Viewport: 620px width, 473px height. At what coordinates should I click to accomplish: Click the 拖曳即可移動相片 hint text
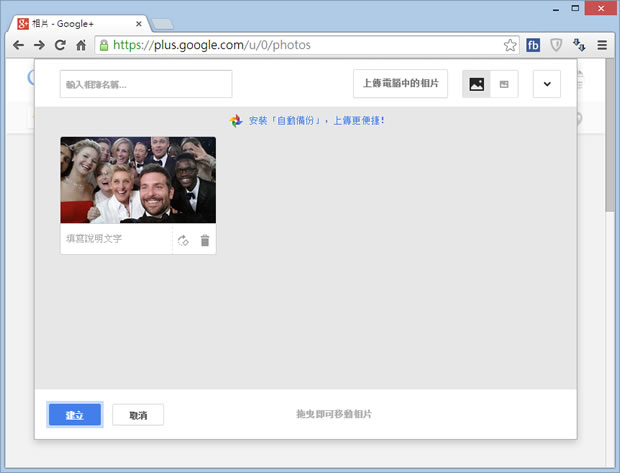click(334, 414)
